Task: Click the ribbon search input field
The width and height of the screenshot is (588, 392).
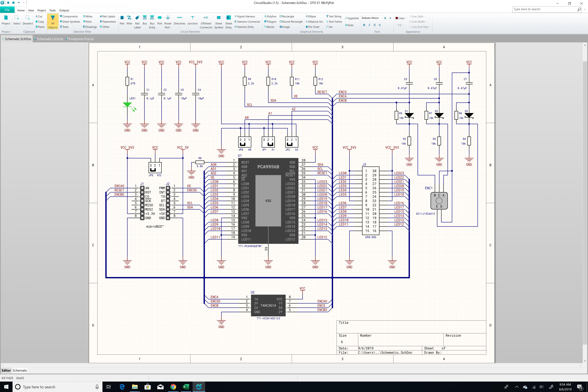Action: [544, 9]
